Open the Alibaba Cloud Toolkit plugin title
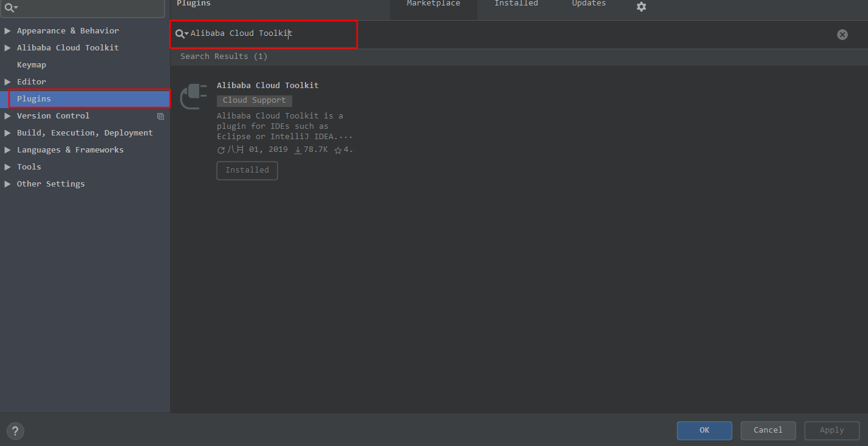Image resolution: width=868 pixels, height=446 pixels. pos(268,86)
